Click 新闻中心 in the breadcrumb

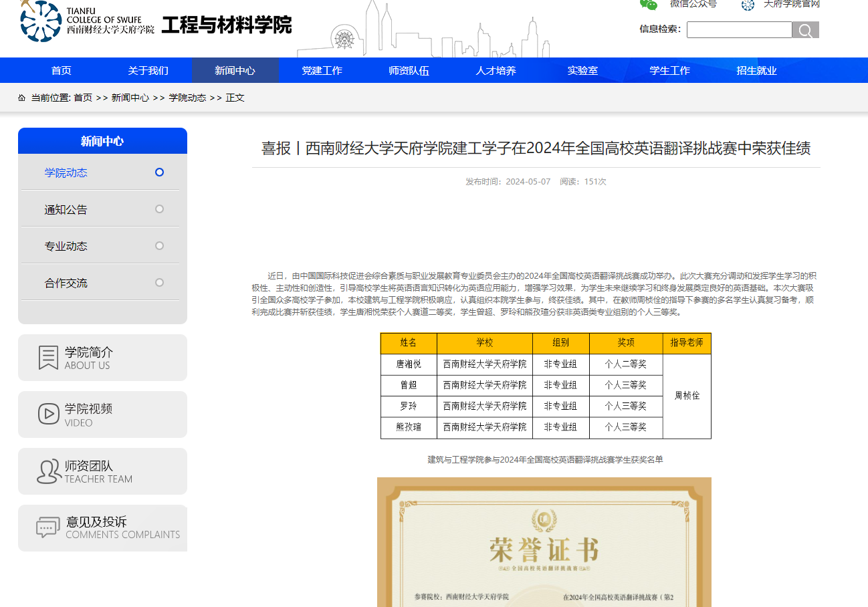130,98
